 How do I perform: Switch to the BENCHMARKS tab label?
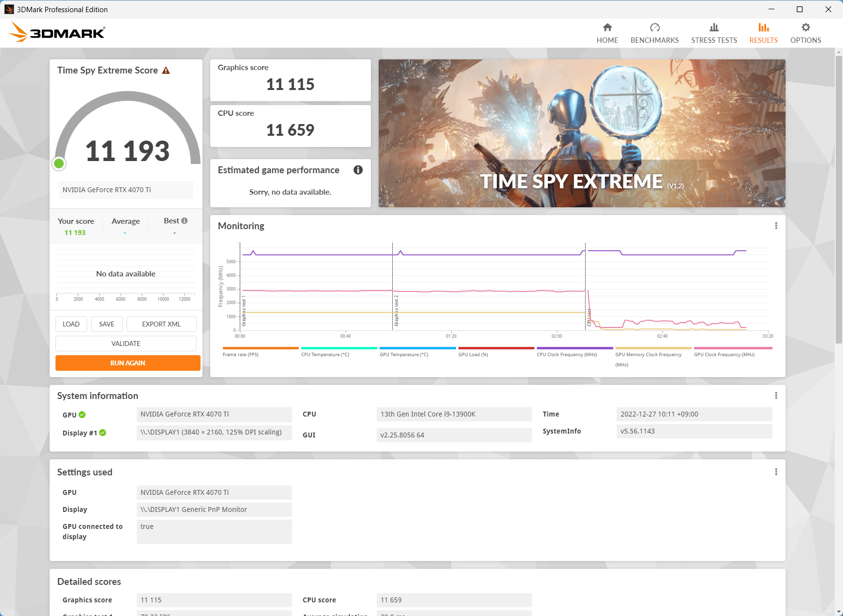click(x=655, y=40)
